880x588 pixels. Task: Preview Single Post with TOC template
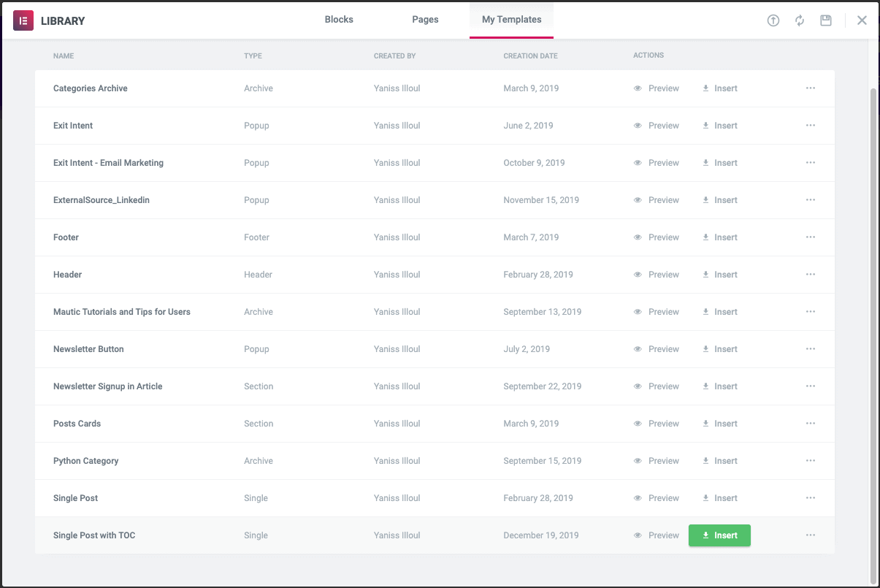coord(657,535)
